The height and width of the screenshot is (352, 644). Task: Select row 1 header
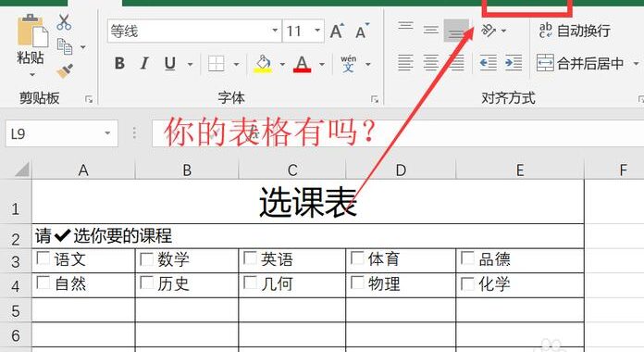(x=16, y=202)
